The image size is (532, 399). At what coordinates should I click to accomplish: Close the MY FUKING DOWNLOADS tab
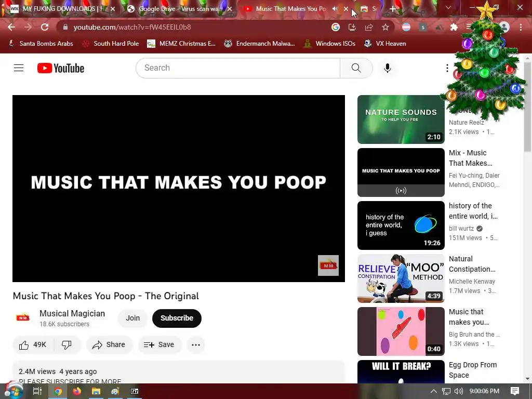pos(113,9)
